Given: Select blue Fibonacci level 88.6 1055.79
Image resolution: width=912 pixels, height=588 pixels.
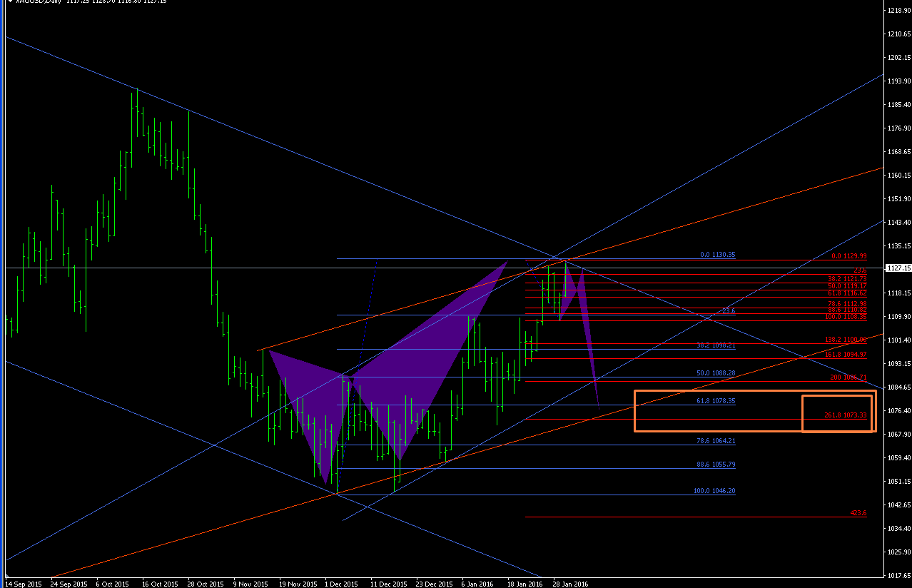Looking at the screenshot, I should click(x=716, y=465).
